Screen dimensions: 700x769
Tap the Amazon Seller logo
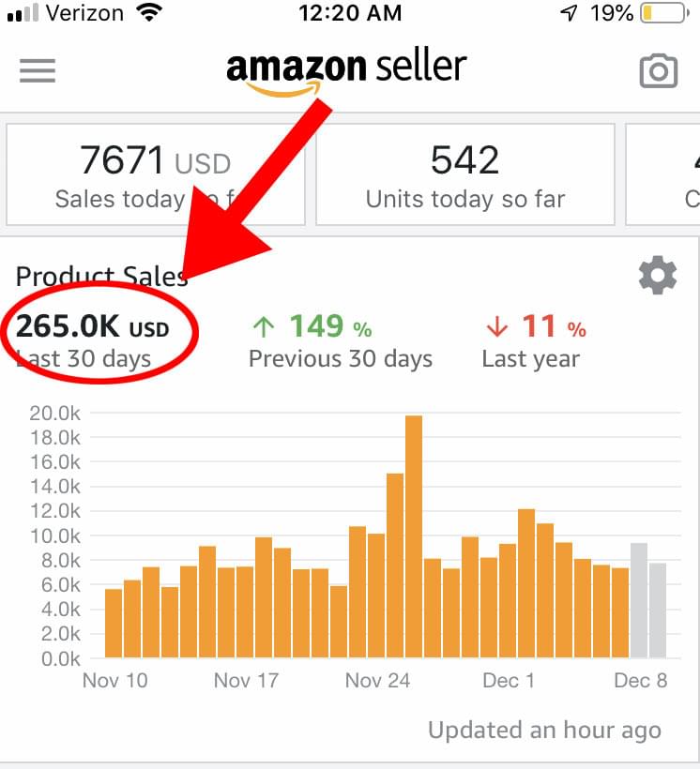click(346, 71)
